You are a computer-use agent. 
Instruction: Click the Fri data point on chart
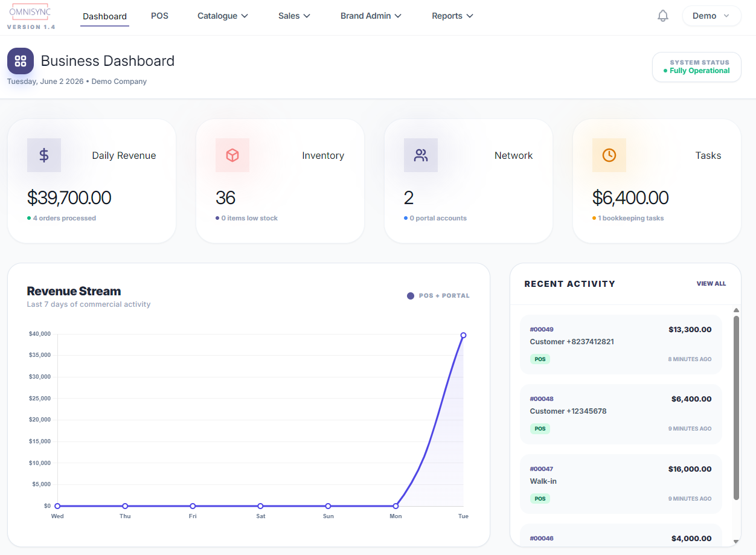193,506
